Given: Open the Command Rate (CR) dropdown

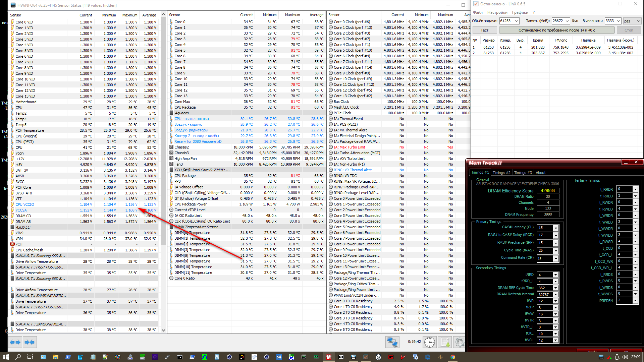Looking at the screenshot, I should tap(556, 258).
